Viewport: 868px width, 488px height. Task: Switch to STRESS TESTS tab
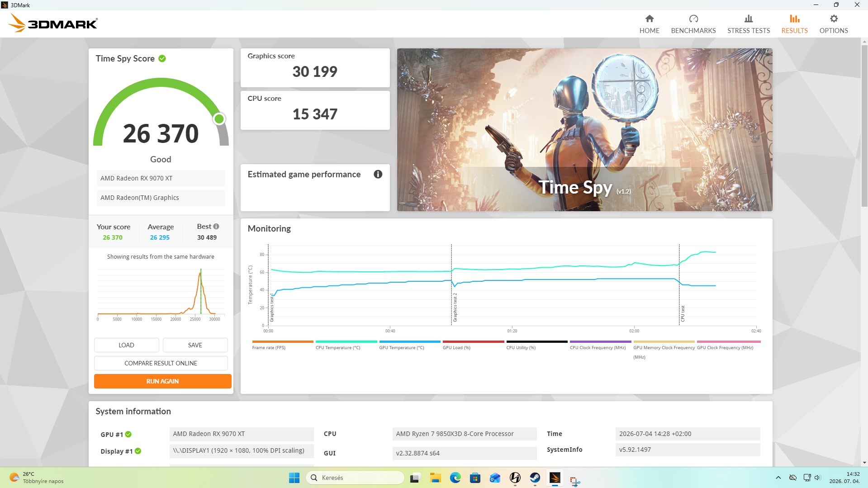pyautogui.click(x=748, y=24)
